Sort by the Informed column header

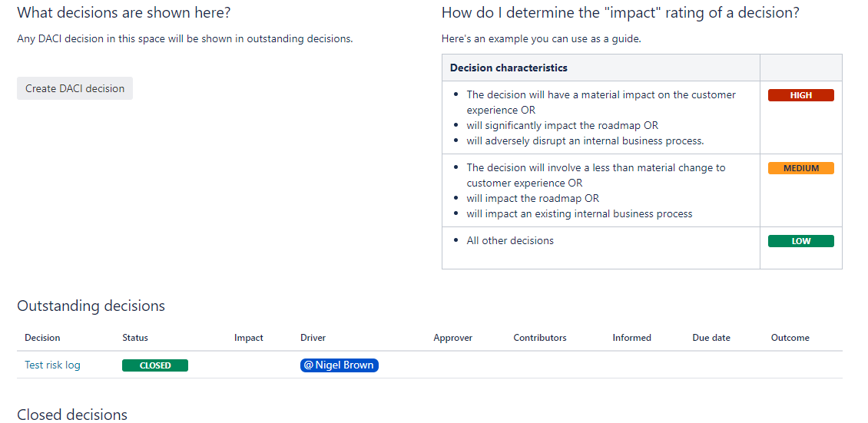click(631, 338)
